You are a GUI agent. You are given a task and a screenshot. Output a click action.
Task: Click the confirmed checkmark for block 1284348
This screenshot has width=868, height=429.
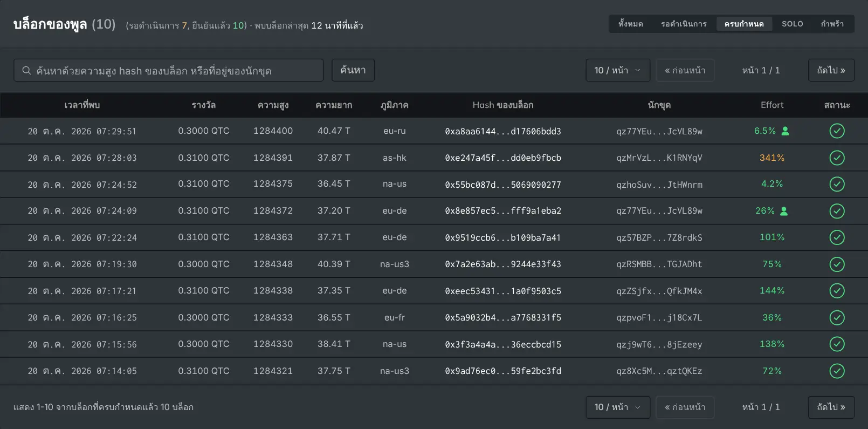(837, 264)
